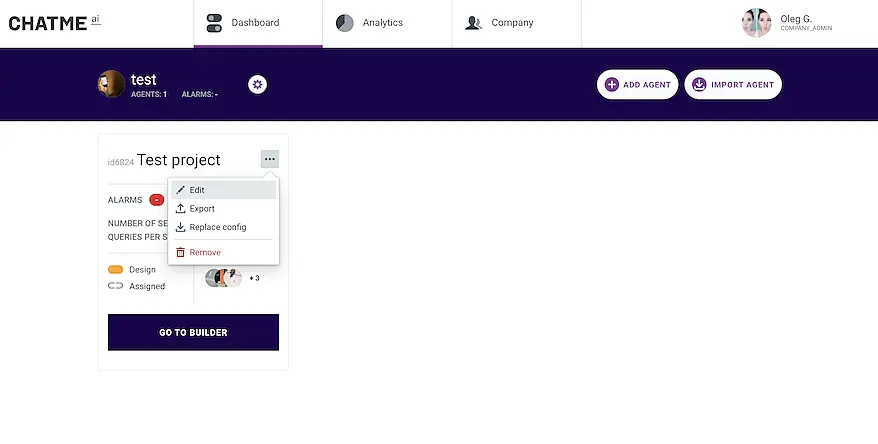Viewport: 878px width, 444px height.
Task: Open Oleg G. user profile menu
Action: 787,23
